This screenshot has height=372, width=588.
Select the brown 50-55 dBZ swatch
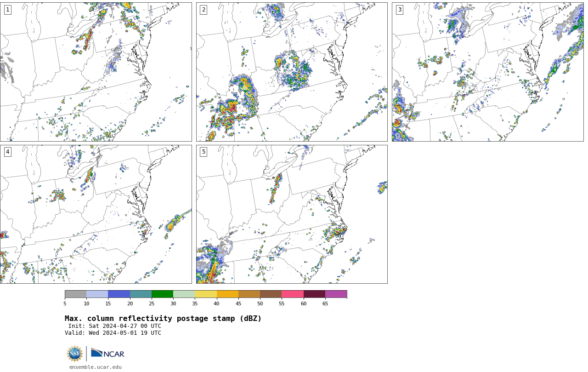point(271,294)
